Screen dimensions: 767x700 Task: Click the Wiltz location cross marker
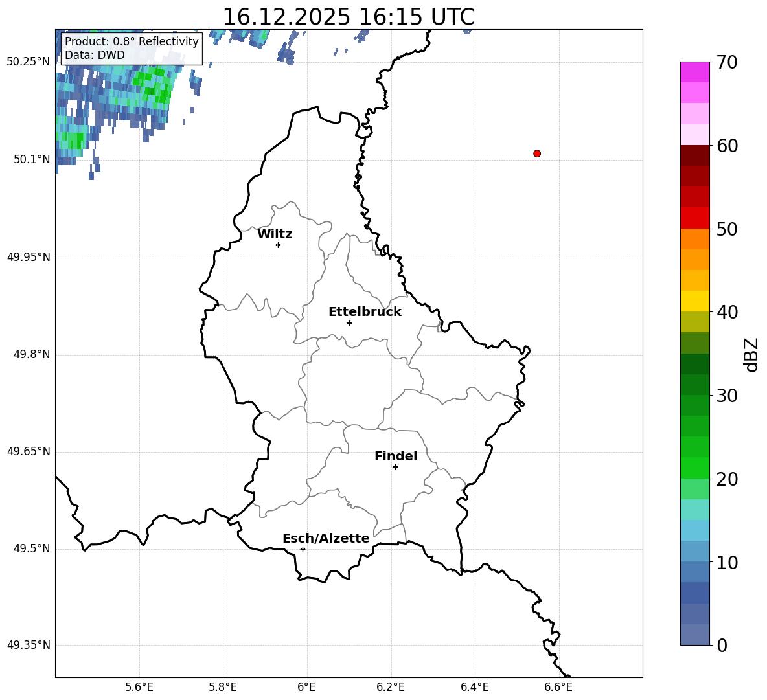pos(278,245)
